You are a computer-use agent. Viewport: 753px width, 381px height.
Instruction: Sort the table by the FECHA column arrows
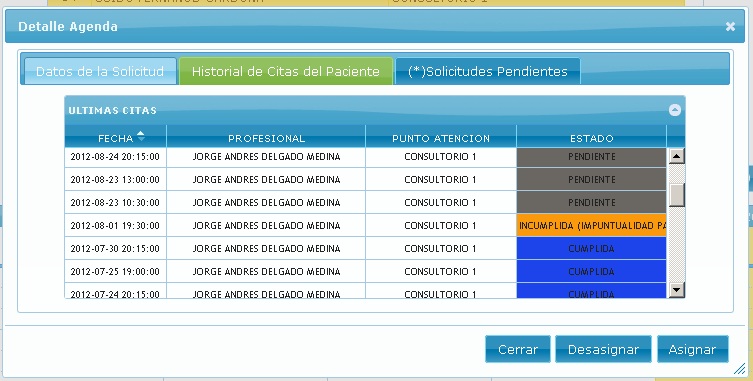pos(141,136)
